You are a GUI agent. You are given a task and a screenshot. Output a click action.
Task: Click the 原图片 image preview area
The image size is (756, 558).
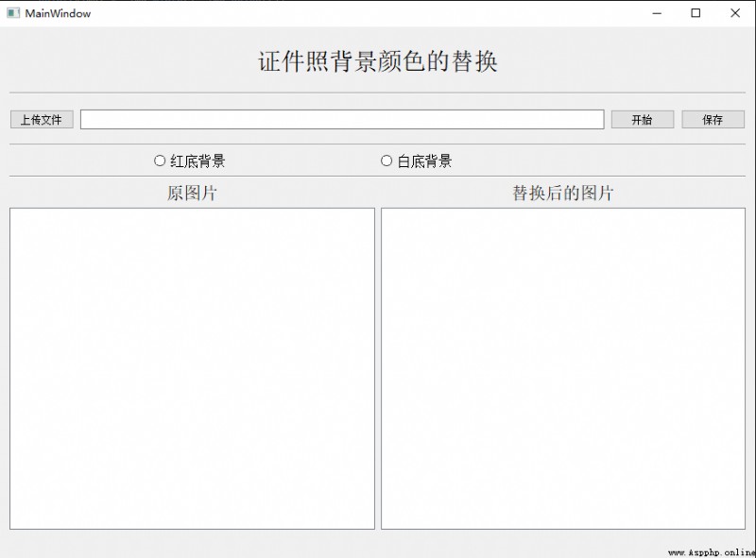192,368
